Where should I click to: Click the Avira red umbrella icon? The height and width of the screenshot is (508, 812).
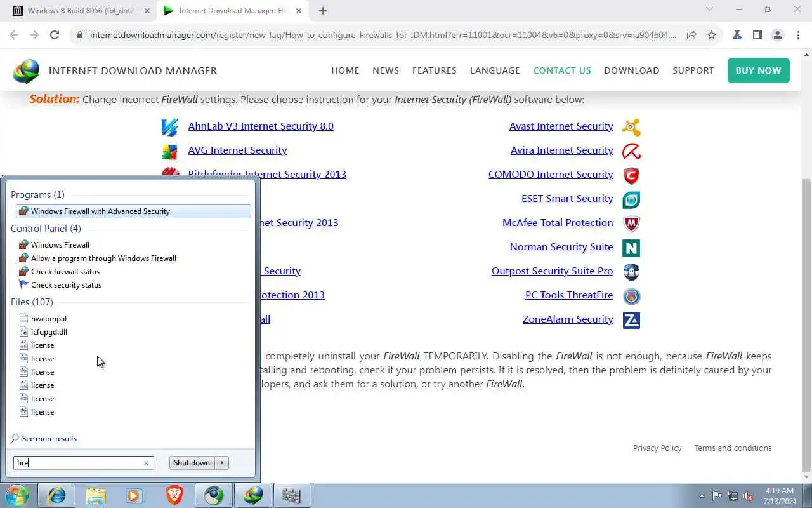click(631, 151)
